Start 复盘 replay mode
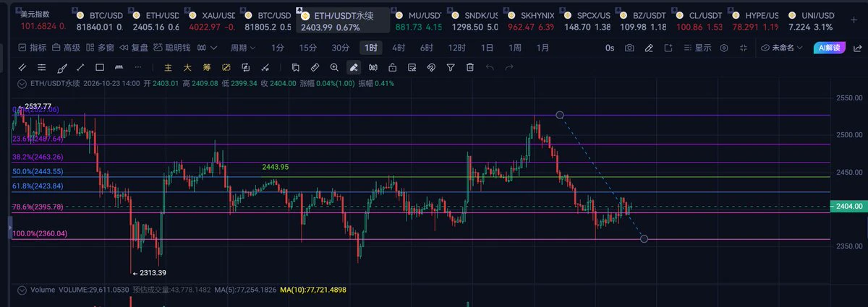Image resolution: width=868 pixels, height=307 pixels. tap(135, 48)
